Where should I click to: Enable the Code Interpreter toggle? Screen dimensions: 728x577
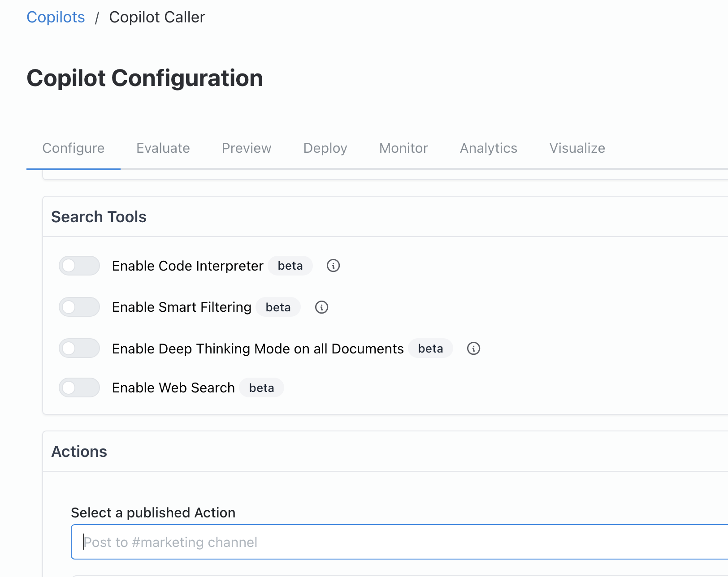coord(79,265)
